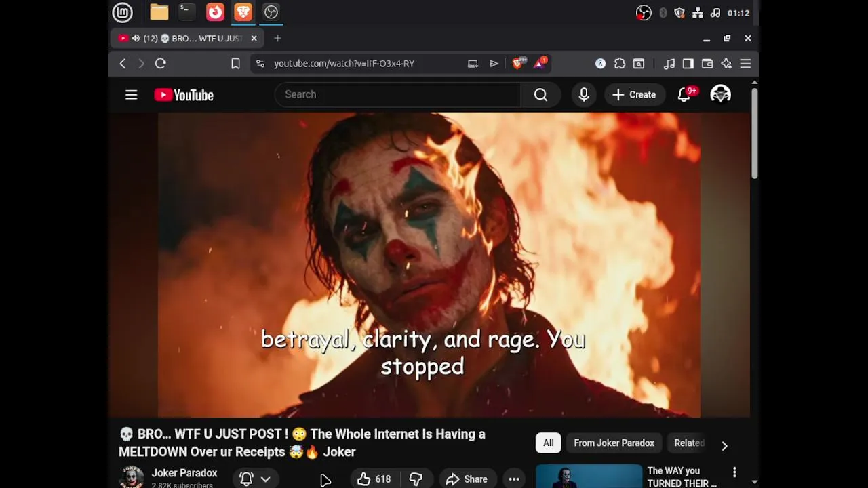Open the terminal from the panel
868x488 pixels.
186,12
